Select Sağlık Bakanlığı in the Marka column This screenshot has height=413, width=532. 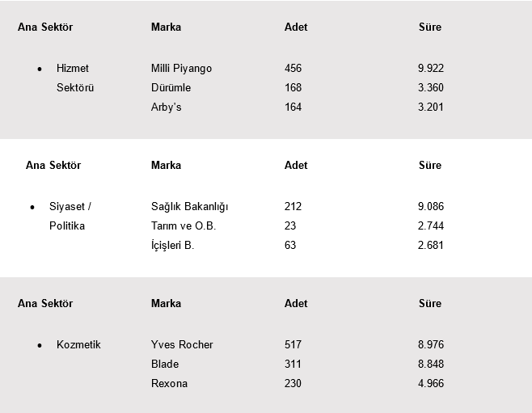[190, 207]
